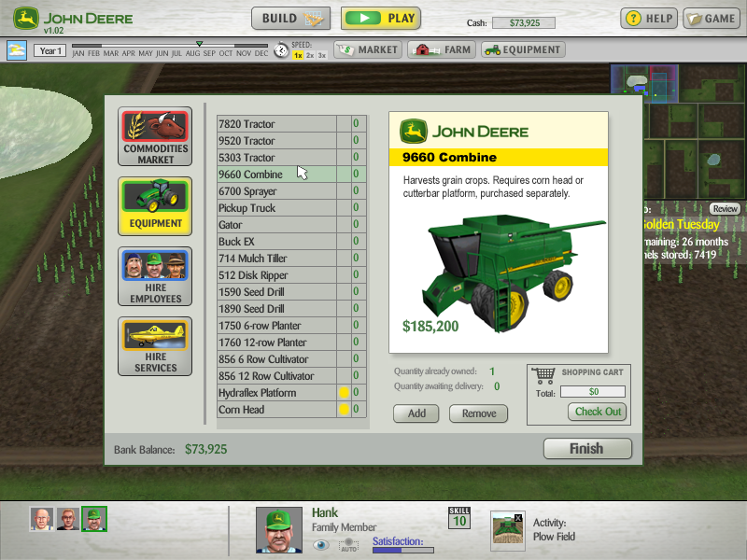Select 7820 Tractor in equipment list
The image size is (747, 560).
291,124
